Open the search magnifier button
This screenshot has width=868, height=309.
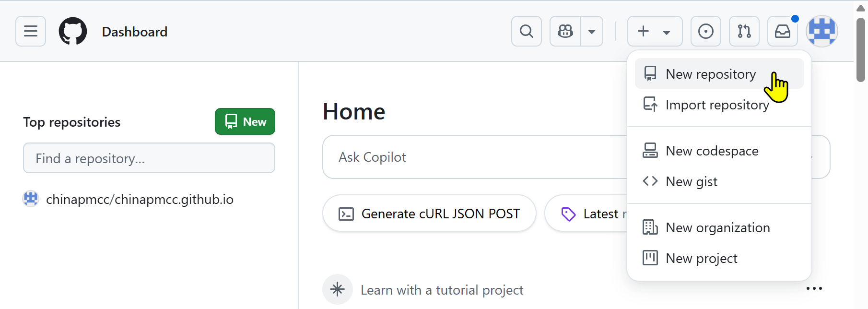coord(527,31)
